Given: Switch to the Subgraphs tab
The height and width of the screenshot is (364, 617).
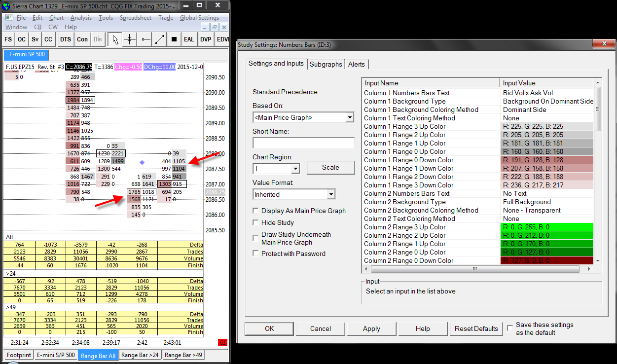Looking at the screenshot, I should [x=326, y=64].
